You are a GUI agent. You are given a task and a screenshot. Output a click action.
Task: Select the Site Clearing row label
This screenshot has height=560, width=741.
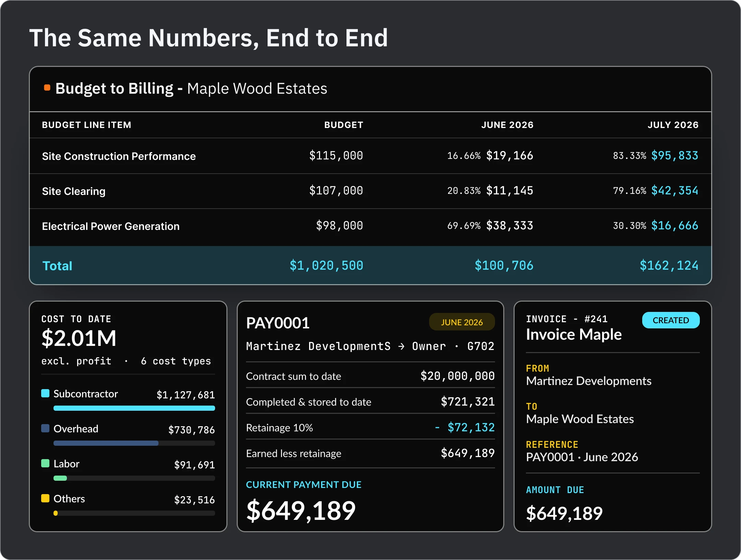click(x=73, y=191)
